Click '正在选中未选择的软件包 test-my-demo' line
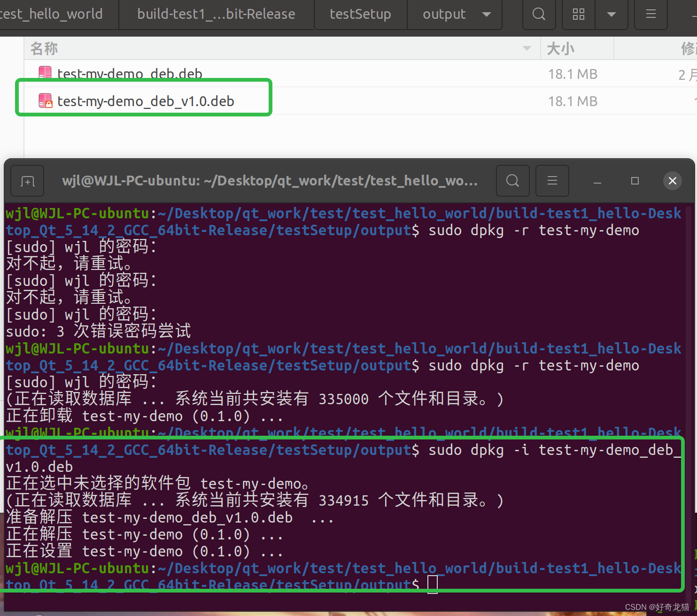This screenshot has height=616, width=697. coord(158,483)
